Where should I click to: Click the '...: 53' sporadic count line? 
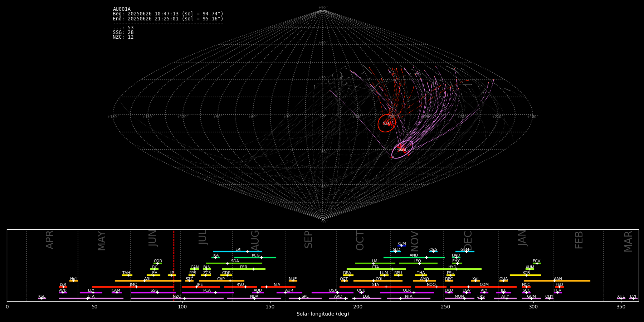[x=123, y=28]
